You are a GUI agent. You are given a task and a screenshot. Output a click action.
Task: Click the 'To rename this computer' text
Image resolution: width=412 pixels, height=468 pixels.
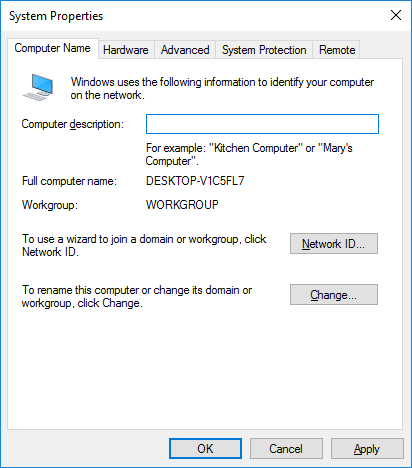click(x=137, y=297)
